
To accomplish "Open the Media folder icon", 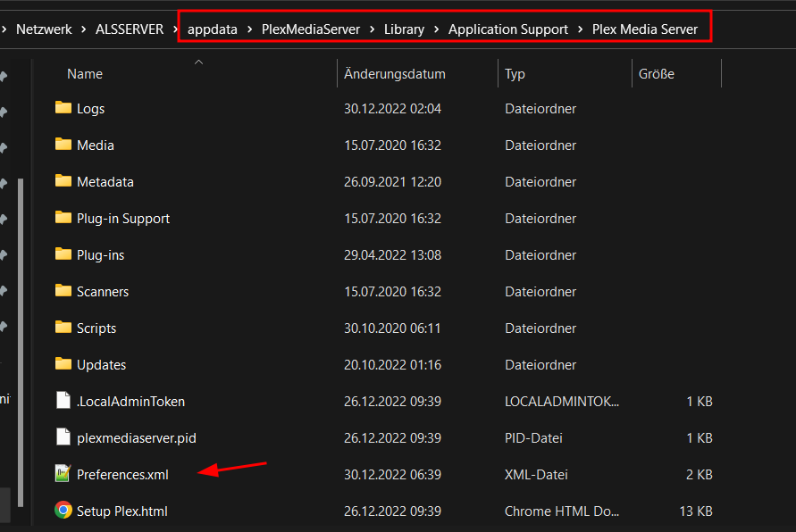I will pos(63,144).
